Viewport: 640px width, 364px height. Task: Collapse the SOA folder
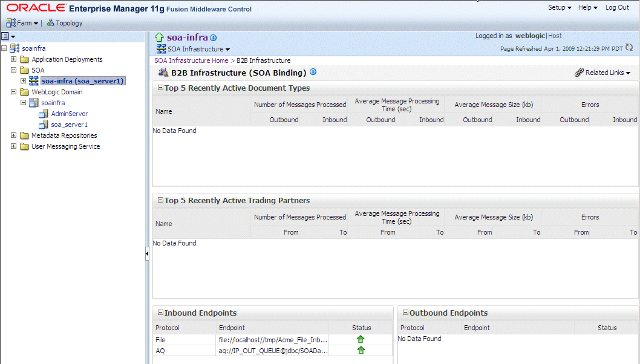click(13, 70)
